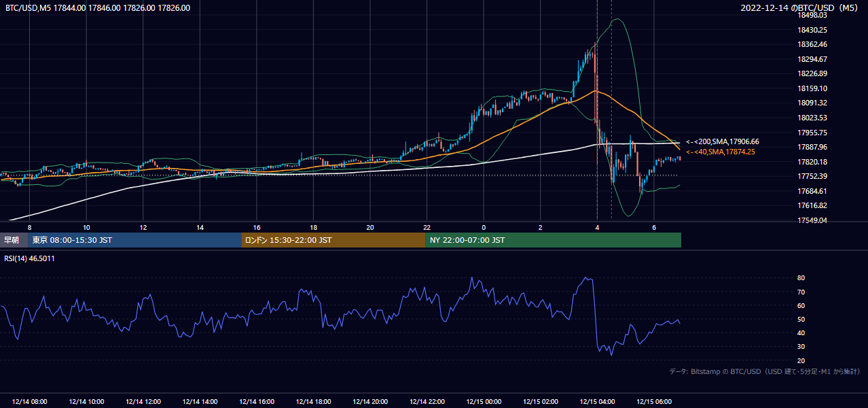This screenshot has height=408, width=868.
Task: Click price axis value 18159.10
Action: [x=812, y=88]
